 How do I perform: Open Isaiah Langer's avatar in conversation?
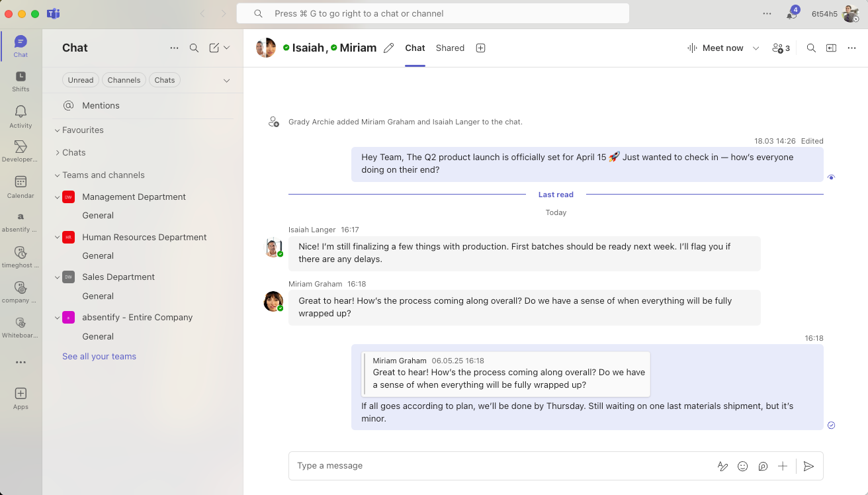[273, 247]
